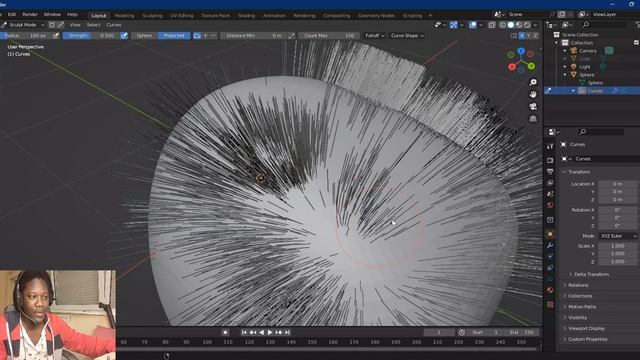The image size is (640, 360).
Task: Open the Curve Shape dropdown
Action: click(x=407, y=36)
